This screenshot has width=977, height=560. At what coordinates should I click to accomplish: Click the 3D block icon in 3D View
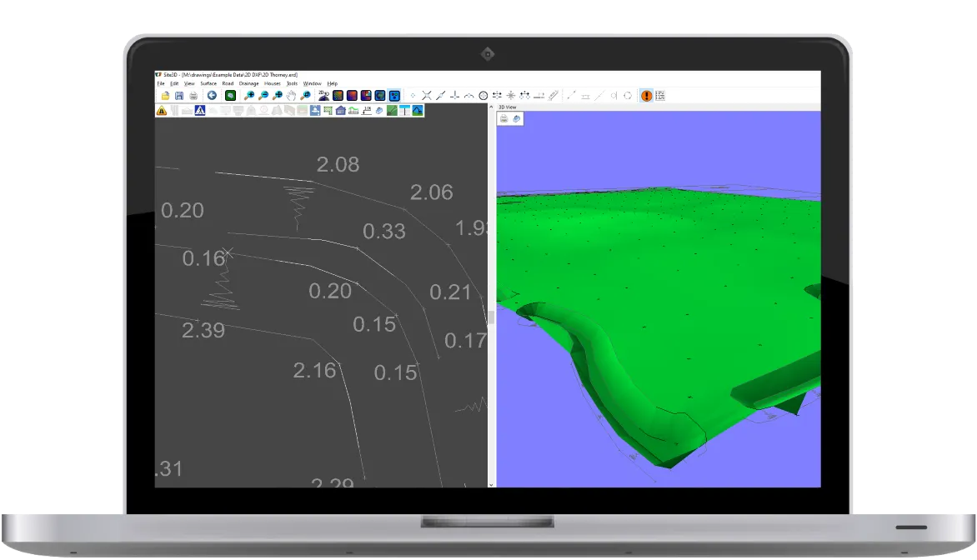[x=517, y=119]
